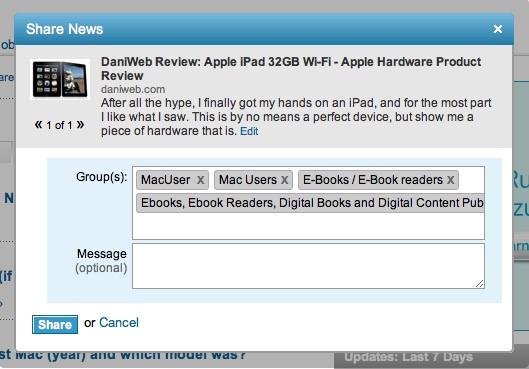The height and width of the screenshot is (369, 529).
Task: Select the E-Books / E-Book readers label
Action: [373, 180]
